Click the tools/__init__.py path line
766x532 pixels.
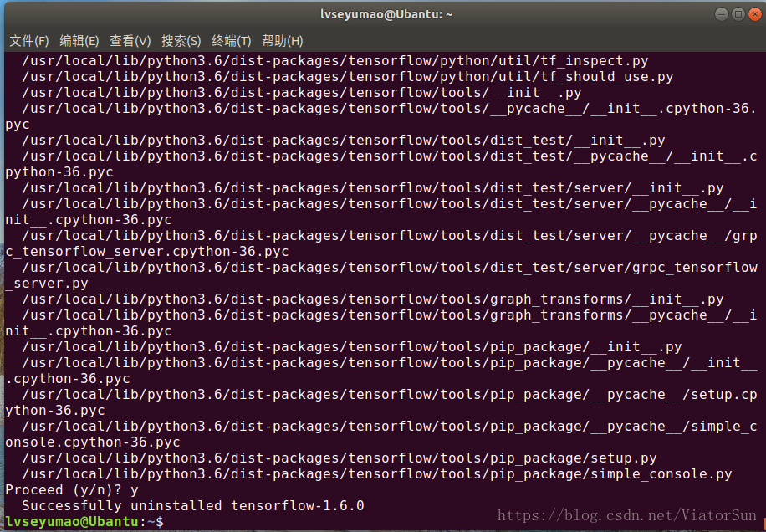(x=301, y=93)
